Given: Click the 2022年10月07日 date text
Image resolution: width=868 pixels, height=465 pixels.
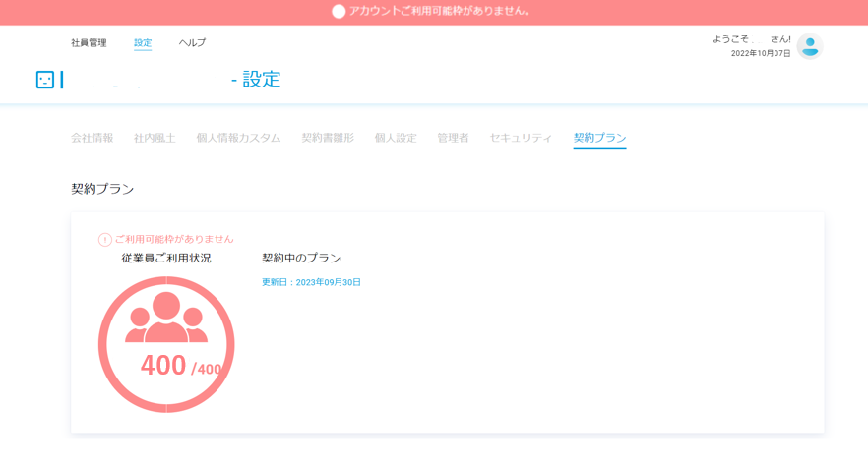Looking at the screenshot, I should [761, 54].
